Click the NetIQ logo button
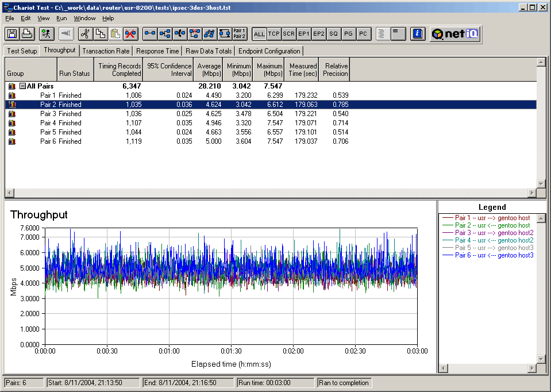 (x=456, y=34)
